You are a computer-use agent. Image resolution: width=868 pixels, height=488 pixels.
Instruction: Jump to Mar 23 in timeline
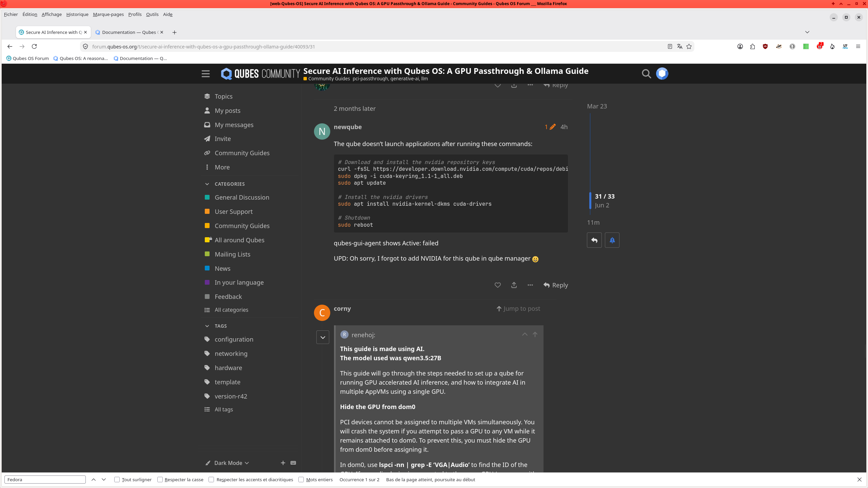597,106
